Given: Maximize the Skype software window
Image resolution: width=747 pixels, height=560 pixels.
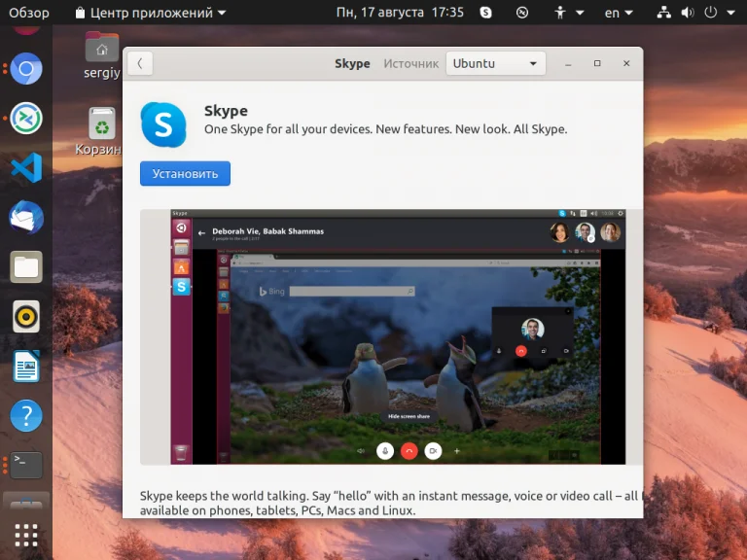Looking at the screenshot, I should (x=597, y=63).
